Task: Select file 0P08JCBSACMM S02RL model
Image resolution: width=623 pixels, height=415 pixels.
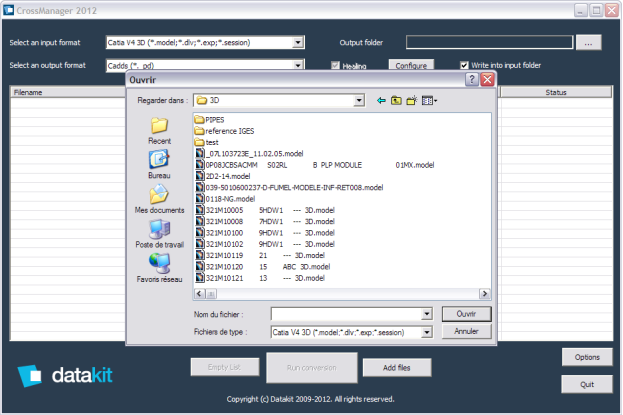Action: click(x=315, y=165)
